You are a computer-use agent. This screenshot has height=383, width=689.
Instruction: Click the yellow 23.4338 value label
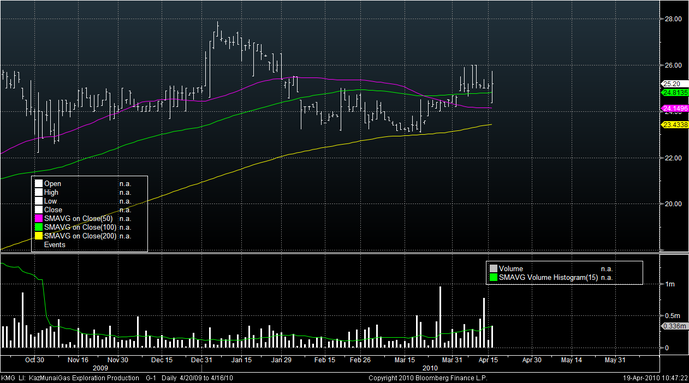(x=675, y=125)
